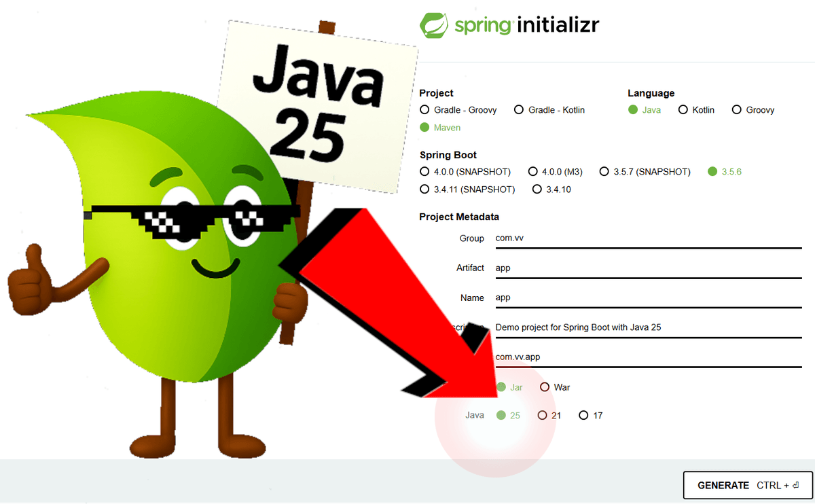Image resolution: width=815 pixels, height=504 pixels.
Task: Click the Spring Initializr logo
Action: click(x=509, y=25)
